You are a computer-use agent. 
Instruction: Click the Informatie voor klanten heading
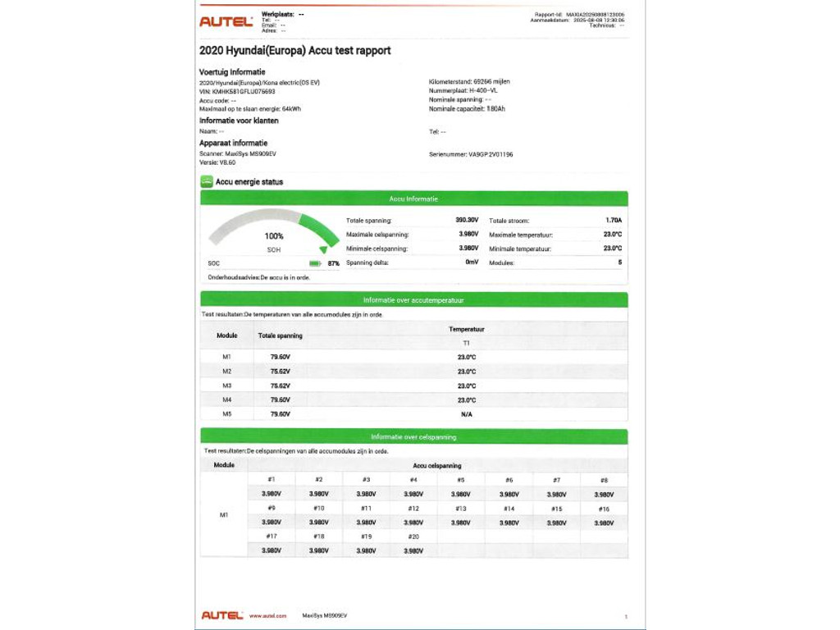click(x=239, y=121)
